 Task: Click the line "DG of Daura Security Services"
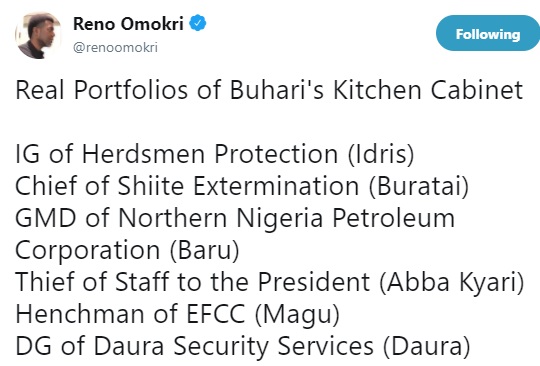(x=195, y=346)
